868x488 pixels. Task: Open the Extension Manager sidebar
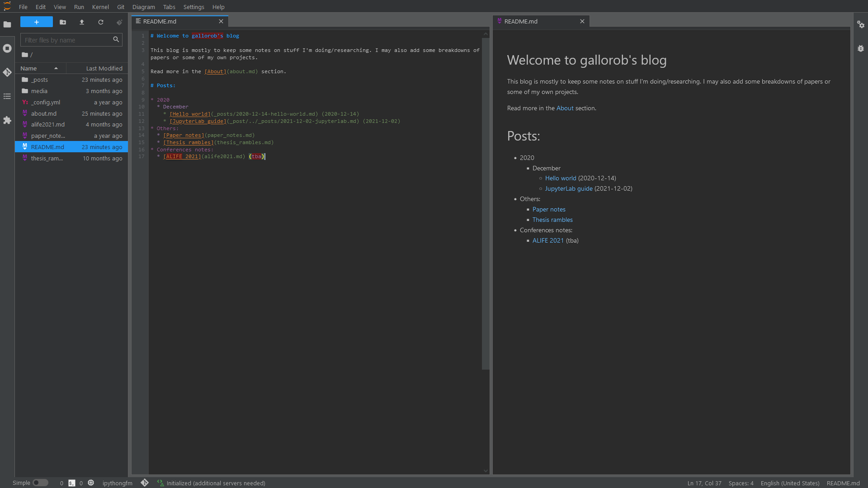[x=7, y=120]
